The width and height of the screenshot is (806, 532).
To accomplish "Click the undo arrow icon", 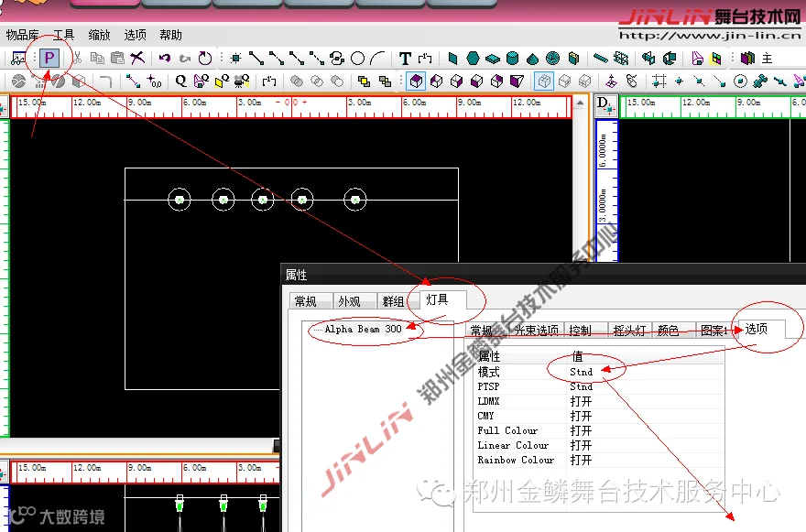I will [x=165, y=58].
